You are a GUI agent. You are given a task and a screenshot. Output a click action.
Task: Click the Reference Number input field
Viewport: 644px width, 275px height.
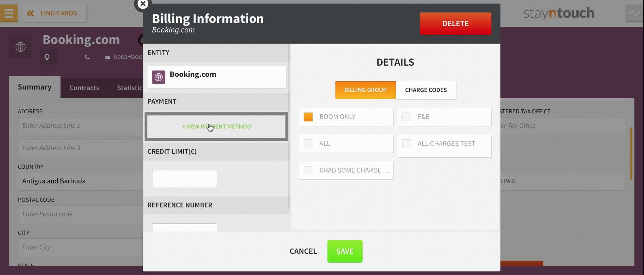coord(184,227)
